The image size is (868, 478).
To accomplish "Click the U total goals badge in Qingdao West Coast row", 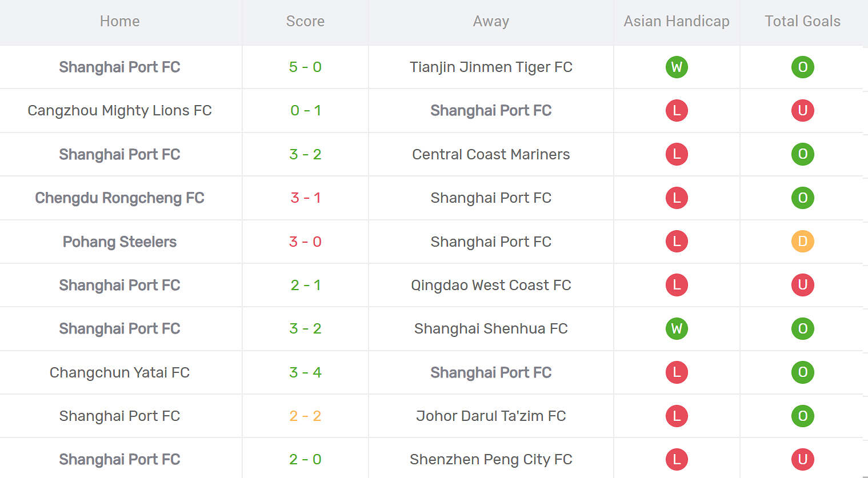I will tap(802, 285).
